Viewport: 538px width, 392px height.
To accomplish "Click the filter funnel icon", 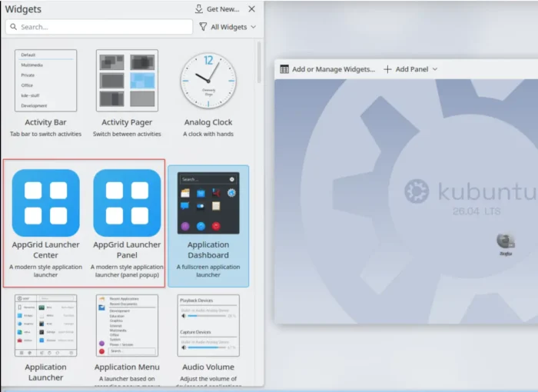I will (203, 27).
